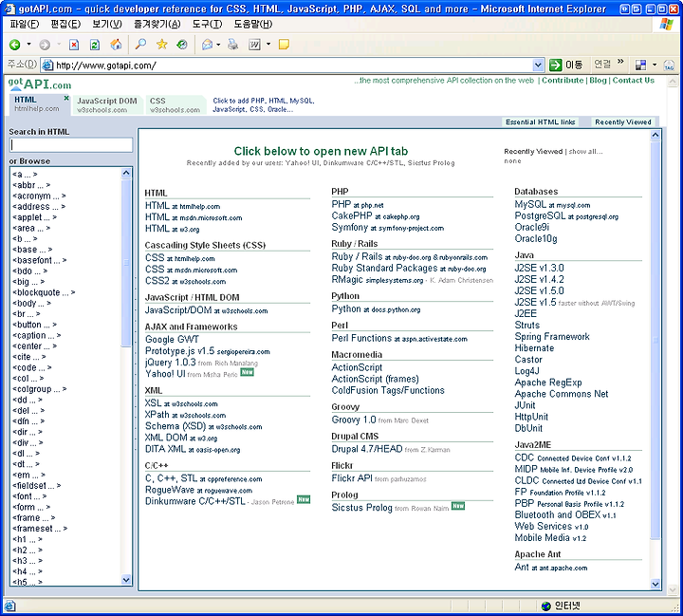
Task: Open the Blog link
Action: [598, 81]
